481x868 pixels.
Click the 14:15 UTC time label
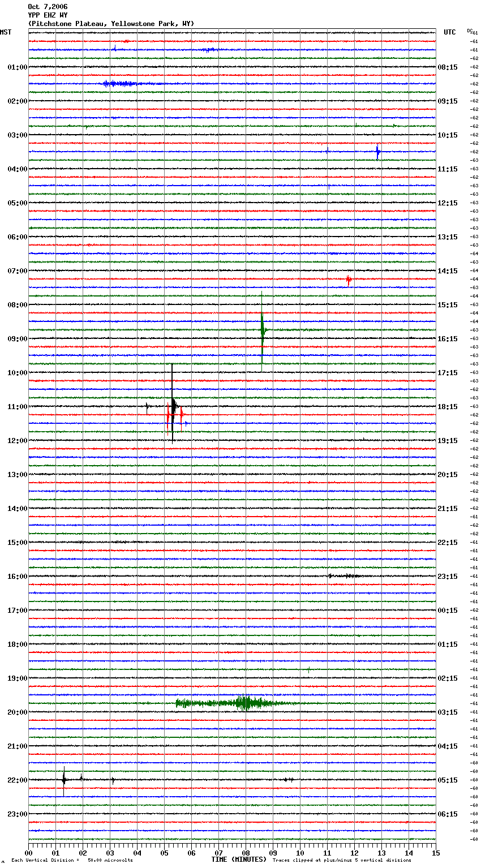click(x=448, y=271)
